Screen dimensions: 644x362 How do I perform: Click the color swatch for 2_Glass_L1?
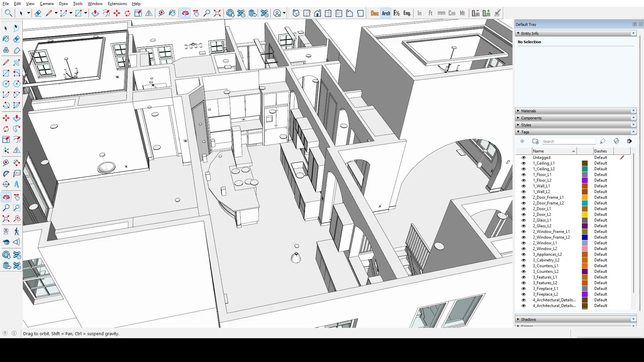(585, 220)
